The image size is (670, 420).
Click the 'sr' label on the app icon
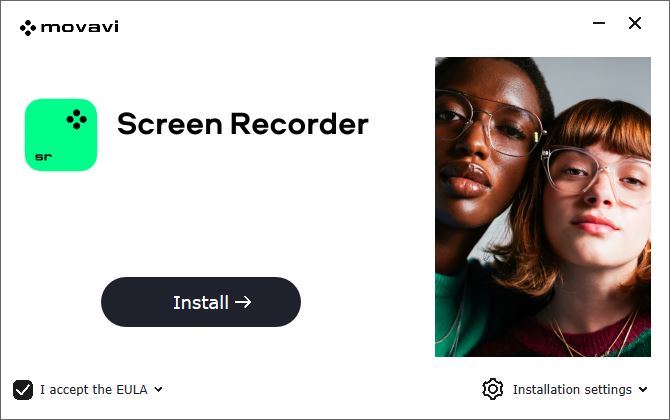point(44,157)
